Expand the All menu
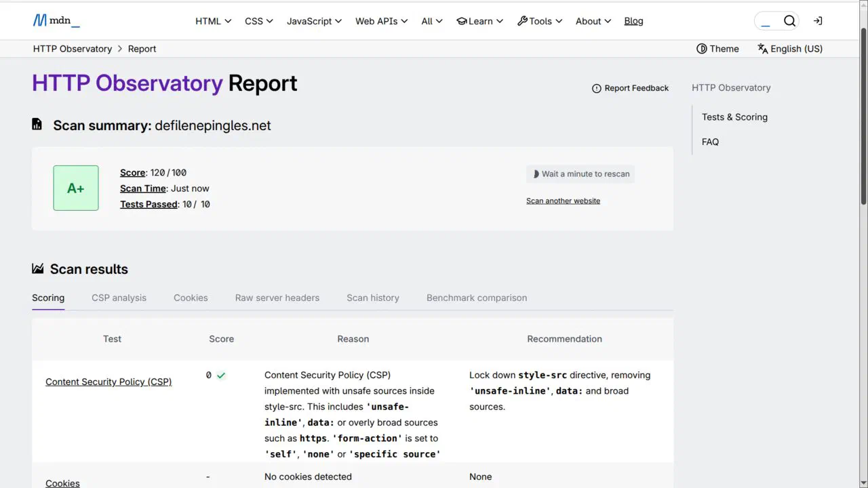Image resolution: width=868 pixels, height=488 pixels. tap(431, 21)
